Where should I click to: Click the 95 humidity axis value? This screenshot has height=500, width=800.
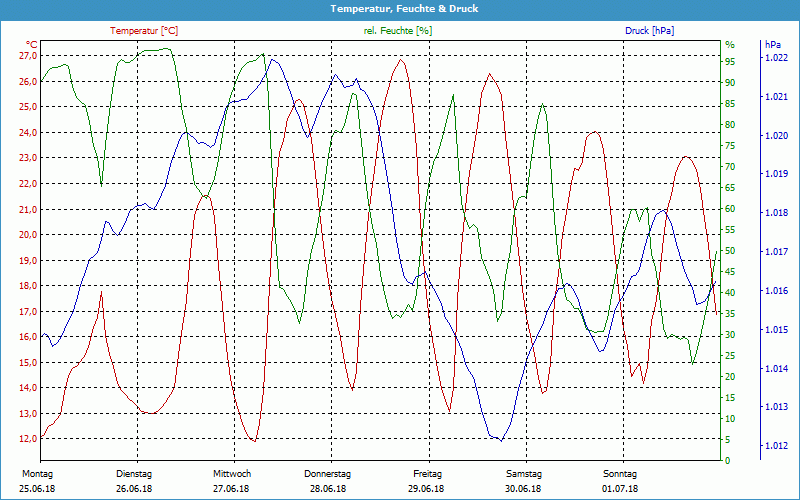730,62
